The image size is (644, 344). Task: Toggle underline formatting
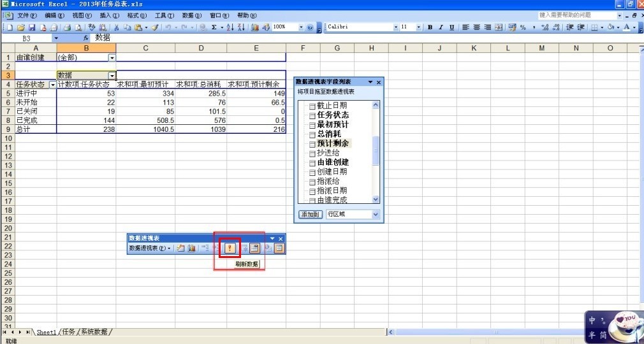tap(452, 27)
